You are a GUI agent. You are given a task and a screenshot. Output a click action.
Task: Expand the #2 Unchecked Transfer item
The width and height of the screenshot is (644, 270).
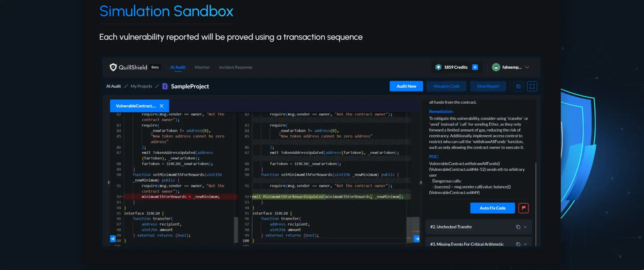coord(525,227)
